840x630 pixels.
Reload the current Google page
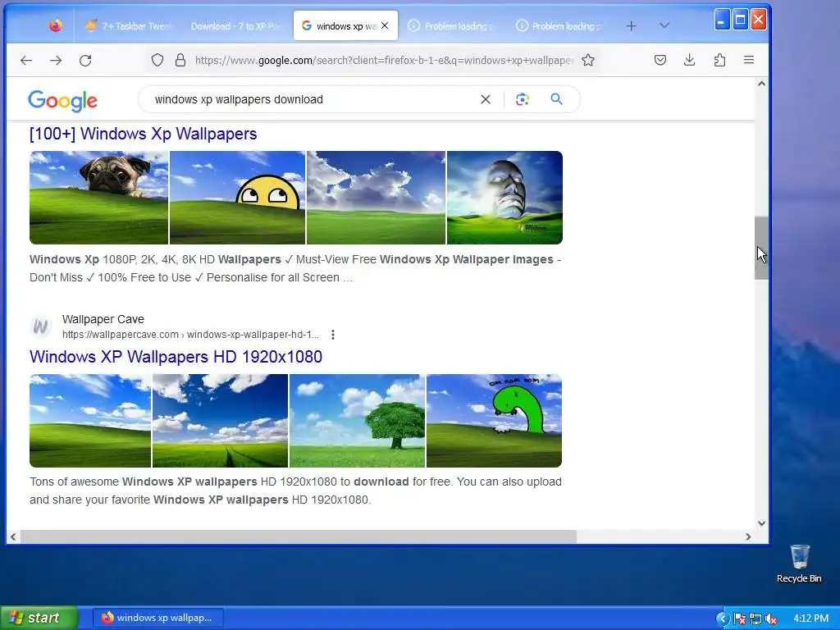click(x=85, y=61)
